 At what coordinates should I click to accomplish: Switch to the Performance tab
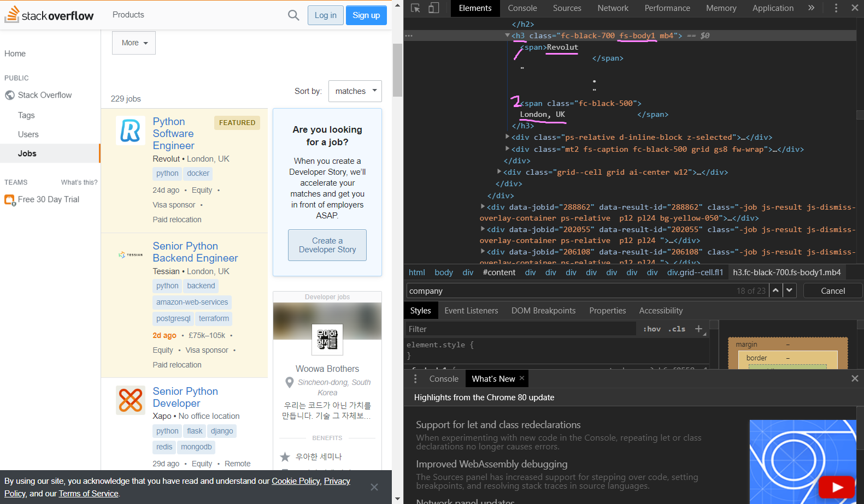[667, 8]
